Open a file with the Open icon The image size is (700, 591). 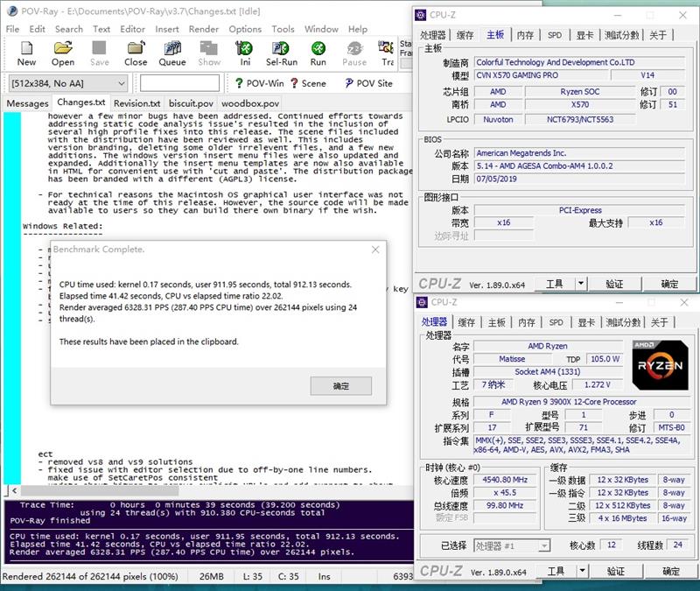coord(63,53)
